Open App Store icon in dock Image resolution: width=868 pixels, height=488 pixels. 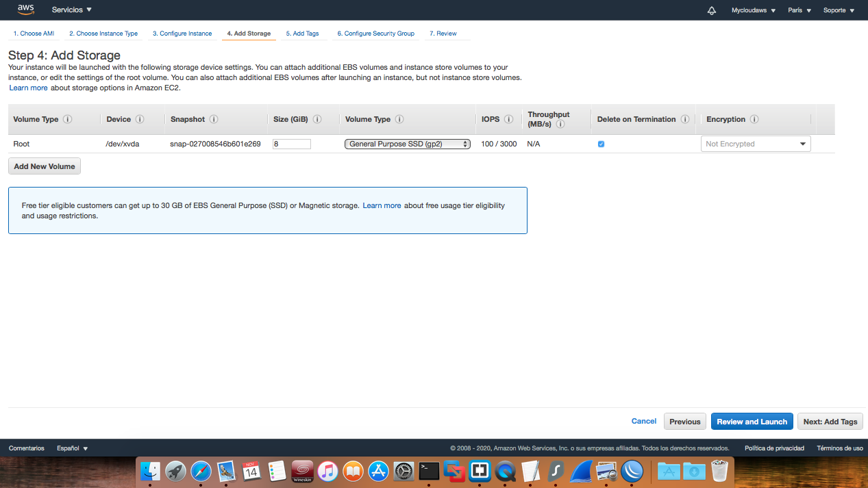pyautogui.click(x=378, y=471)
